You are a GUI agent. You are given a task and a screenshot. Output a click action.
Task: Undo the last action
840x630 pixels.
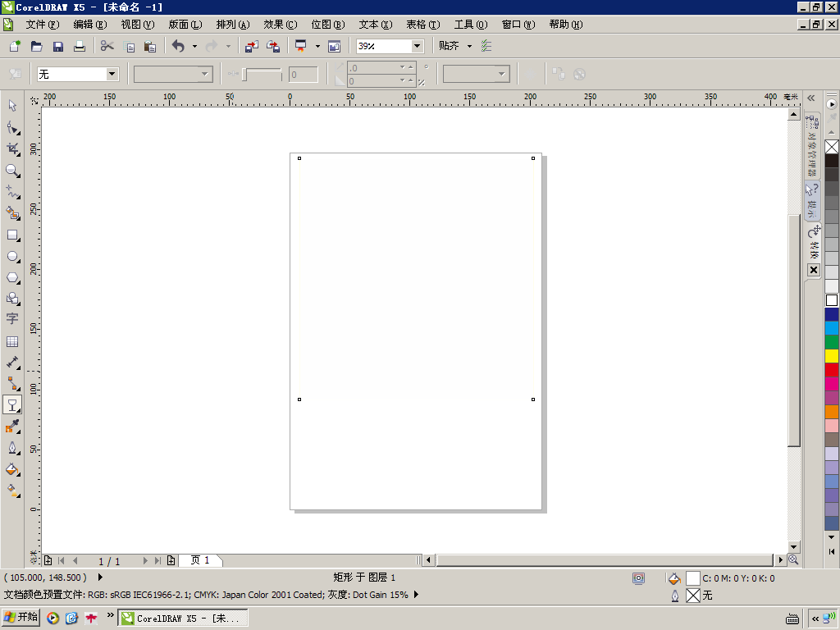coord(178,46)
